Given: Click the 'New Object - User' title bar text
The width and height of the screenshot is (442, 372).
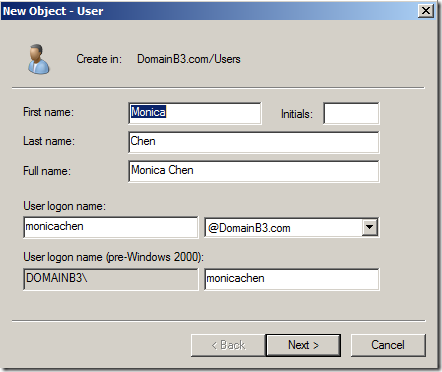Looking at the screenshot, I should tap(53, 11).
